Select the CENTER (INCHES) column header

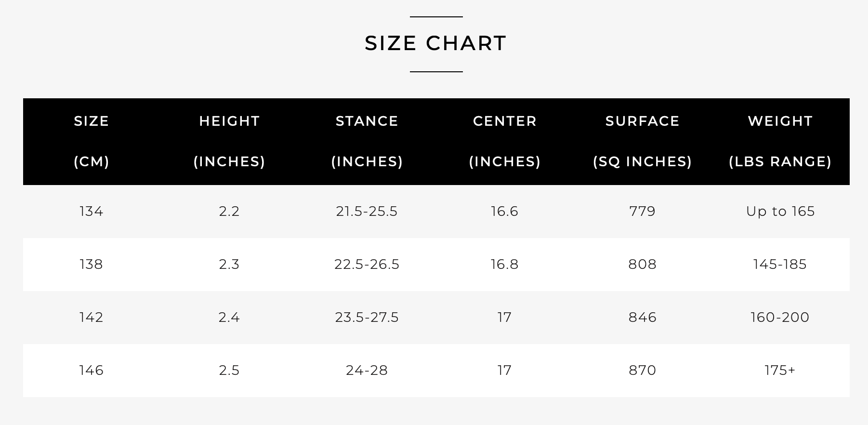[x=505, y=141]
